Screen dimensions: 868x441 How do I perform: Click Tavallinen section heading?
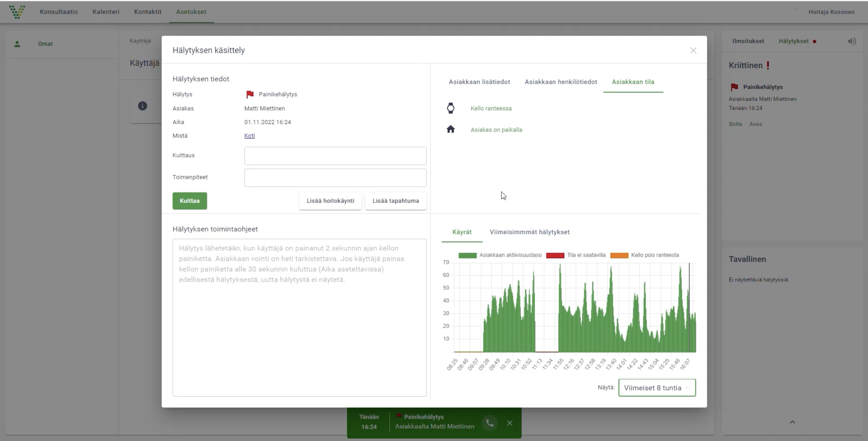pos(747,259)
